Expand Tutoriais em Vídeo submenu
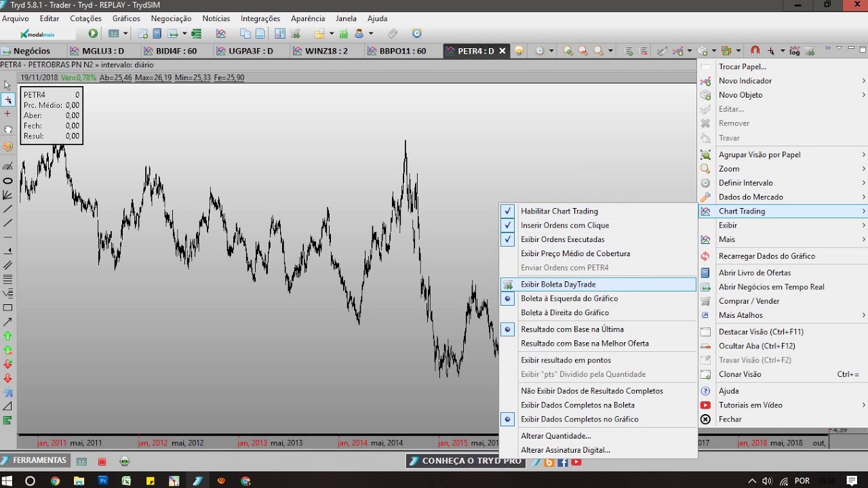Viewport: 868px width, 488px height. click(783, 405)
